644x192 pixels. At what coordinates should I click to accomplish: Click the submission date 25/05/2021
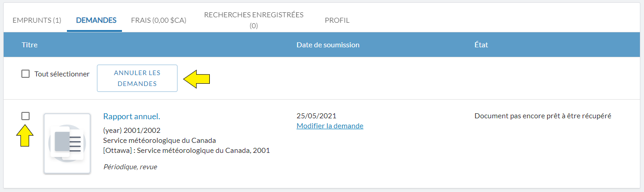(x=316, y=116)
